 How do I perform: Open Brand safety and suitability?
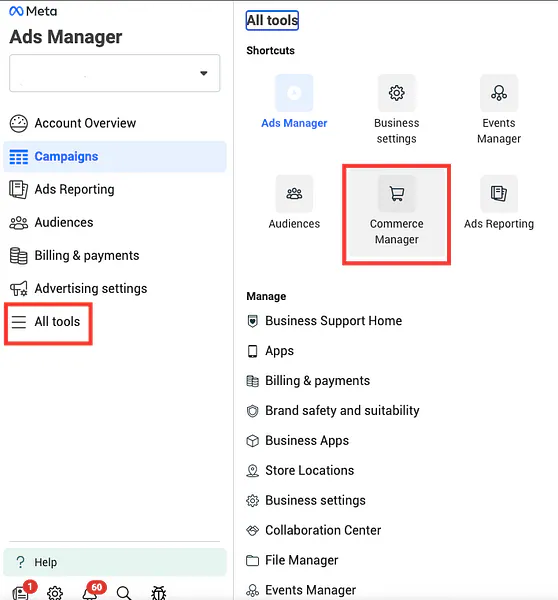pyautogui.click(x=333, y=411)
